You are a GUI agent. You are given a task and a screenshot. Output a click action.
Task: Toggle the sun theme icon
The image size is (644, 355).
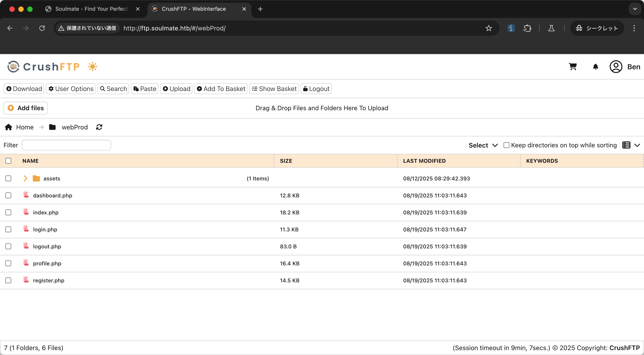(93, 67)
